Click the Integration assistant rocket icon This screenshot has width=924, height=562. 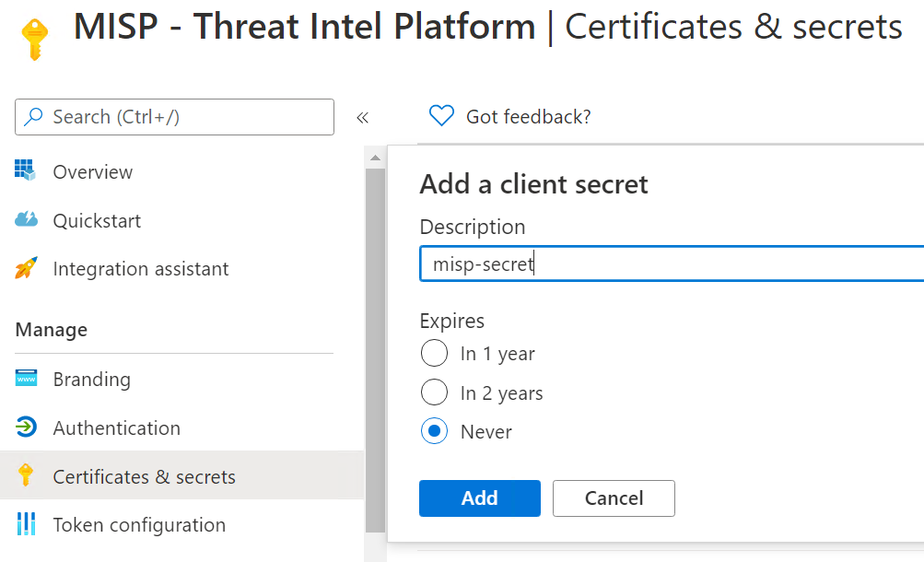(x=26, y=268)
